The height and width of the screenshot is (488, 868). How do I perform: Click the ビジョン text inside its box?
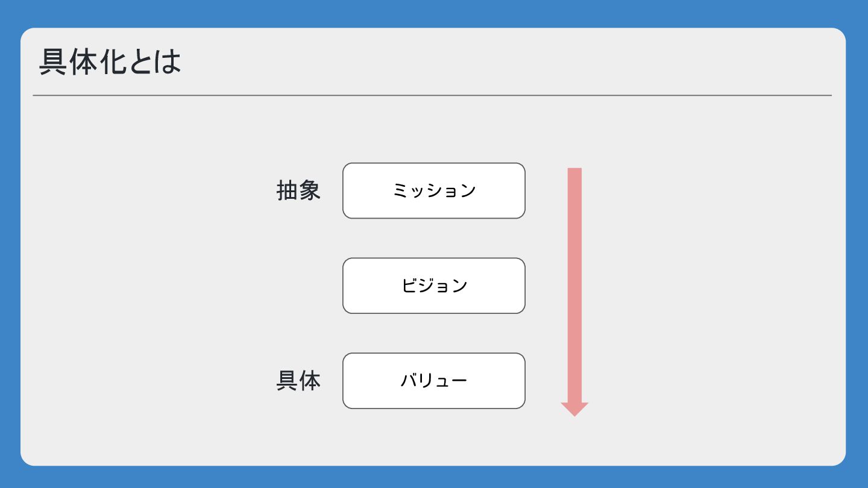tap(434, 286)
